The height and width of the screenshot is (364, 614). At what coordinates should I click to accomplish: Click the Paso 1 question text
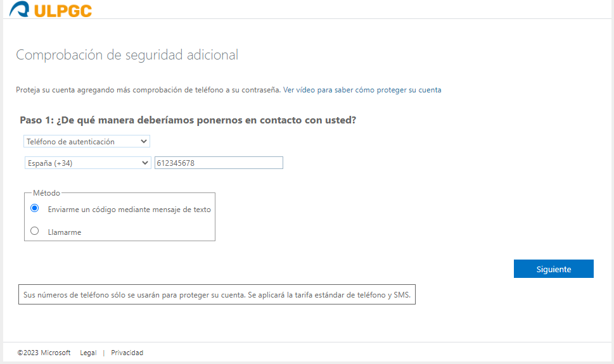tap(188, 120)
